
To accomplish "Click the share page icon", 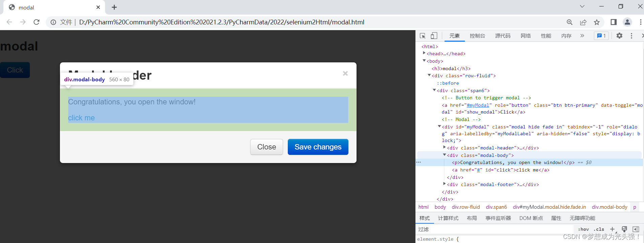I will click(x=583, y=22).
